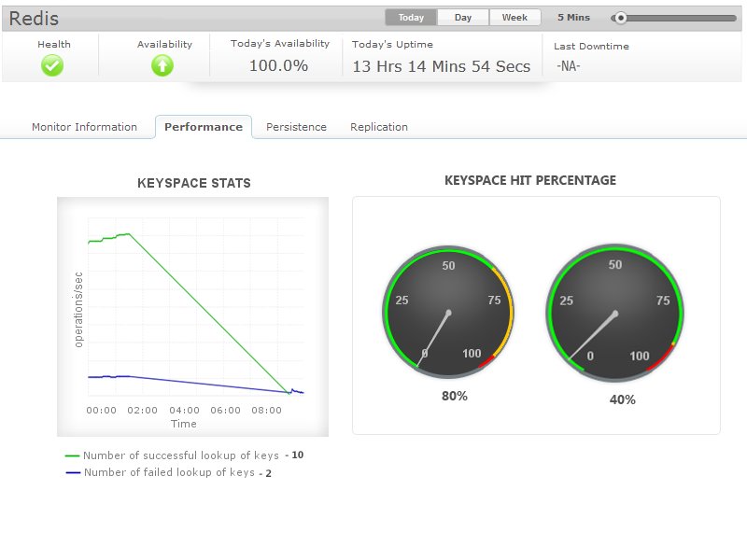747x560 pixels.
Task: Switch to the Week time range
Action: pos(515,18)
